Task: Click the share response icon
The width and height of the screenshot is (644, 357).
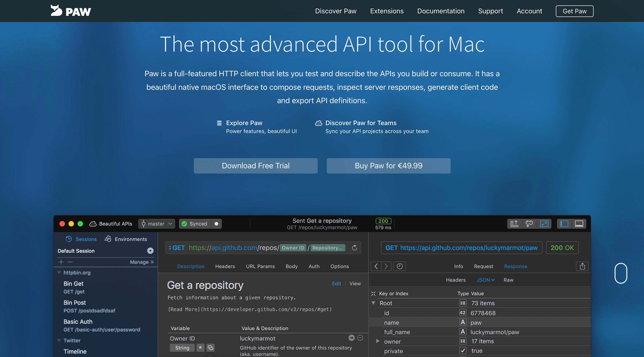Action: [x=582, y=266]
